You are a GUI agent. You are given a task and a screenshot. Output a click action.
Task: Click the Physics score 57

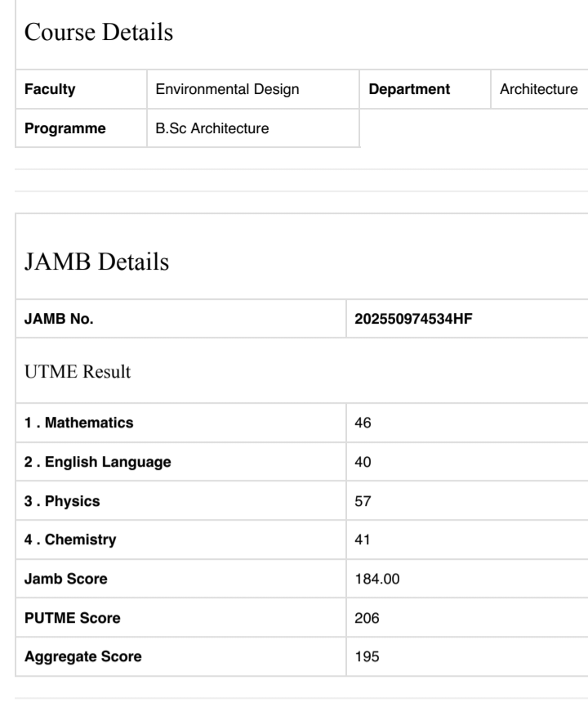362,502
